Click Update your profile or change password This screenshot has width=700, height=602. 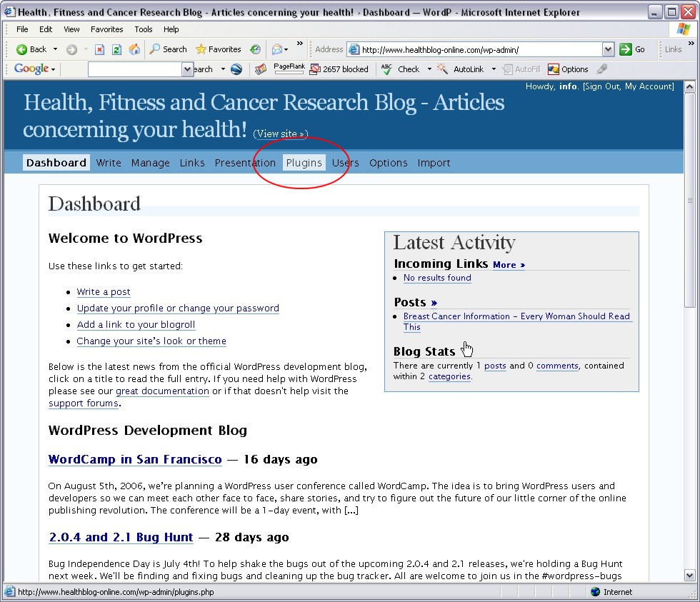click(178, 308)
